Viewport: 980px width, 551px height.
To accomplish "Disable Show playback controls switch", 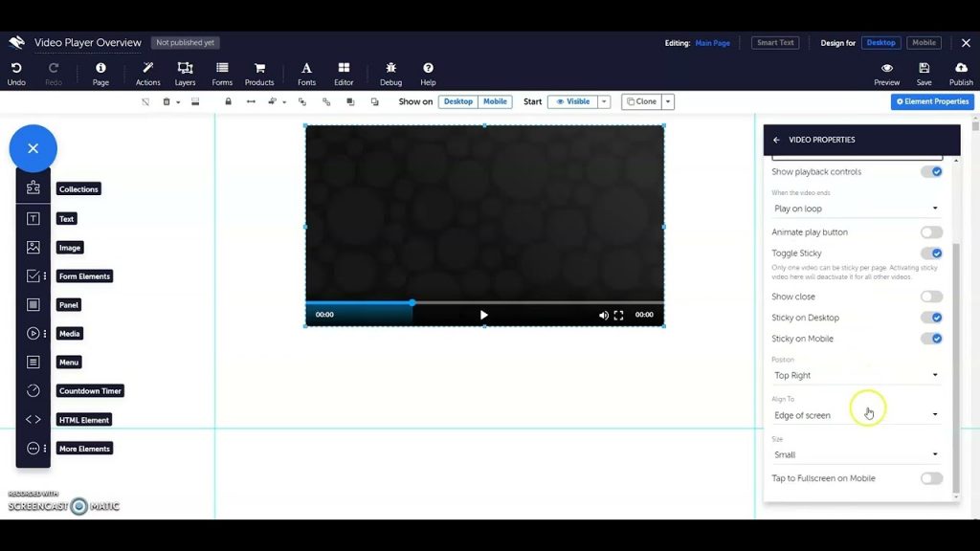I will [x=931, y=172].
